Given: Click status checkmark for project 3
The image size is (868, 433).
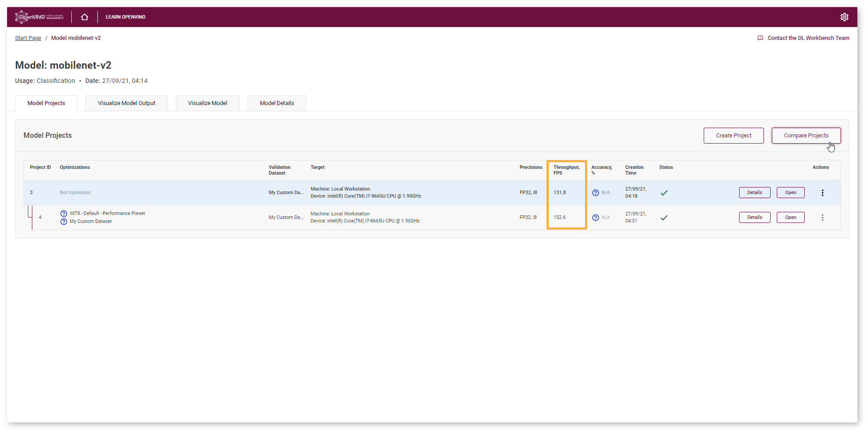Looking at the screenshot, I should (664, 193).
